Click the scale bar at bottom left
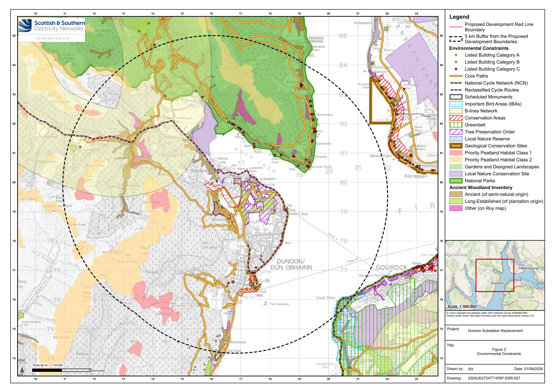This screenshot has height=392, width=554. pyautogui.click(x=62, y=370)
